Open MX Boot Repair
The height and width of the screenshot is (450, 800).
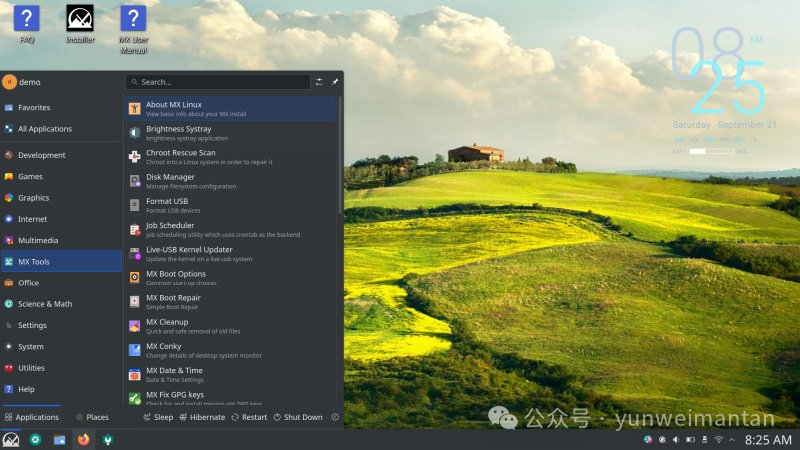(230, 302)
